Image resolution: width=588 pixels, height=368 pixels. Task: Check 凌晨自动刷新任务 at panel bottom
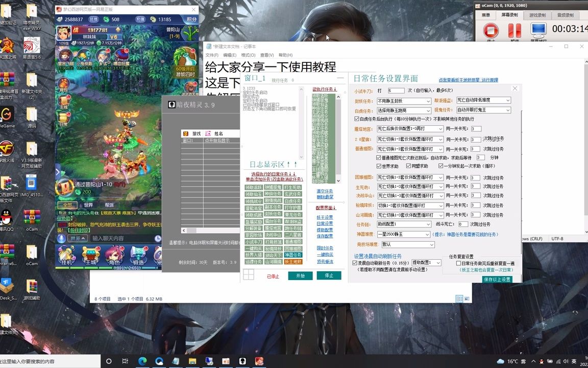click(354, 262)
